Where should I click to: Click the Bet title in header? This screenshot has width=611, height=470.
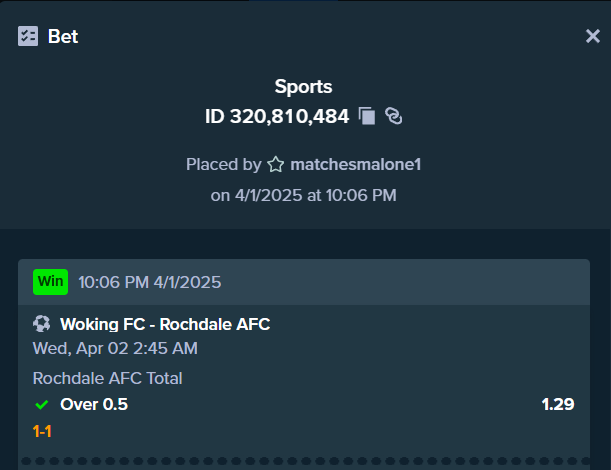(x=63, y=37)
